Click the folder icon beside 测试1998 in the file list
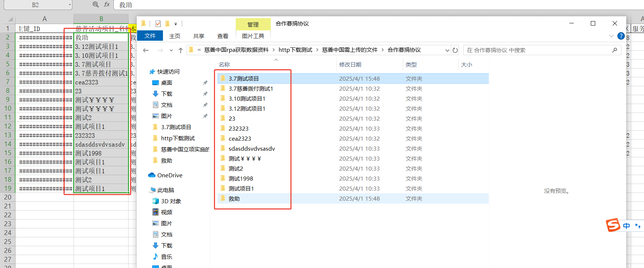Image resolution: width=644 pixels, height=268 pixels. pos(223,178)
